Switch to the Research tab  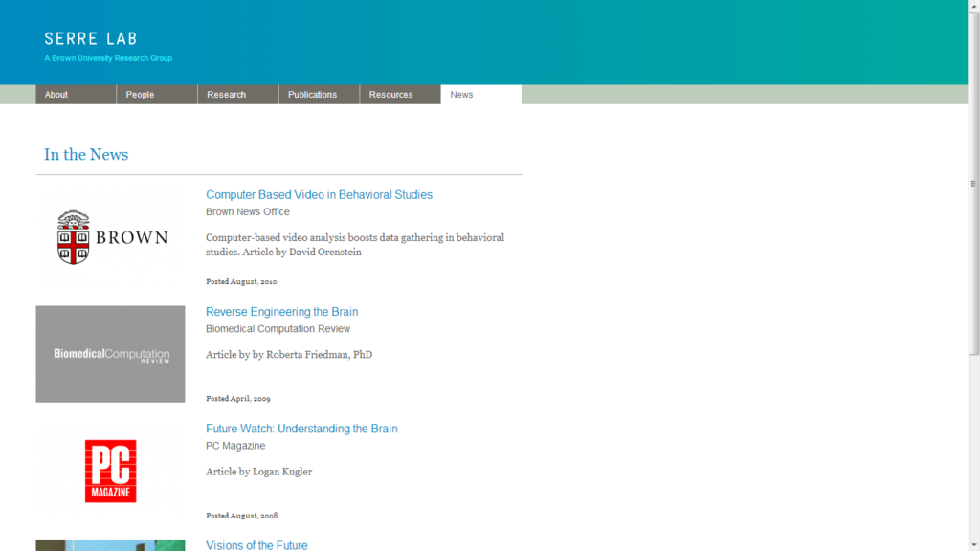point(238,95)
